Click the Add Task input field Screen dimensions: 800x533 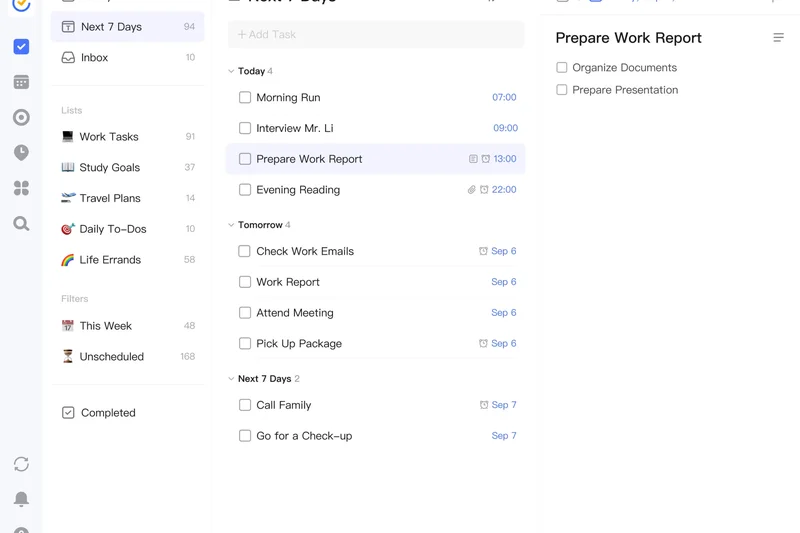(376, 35)
